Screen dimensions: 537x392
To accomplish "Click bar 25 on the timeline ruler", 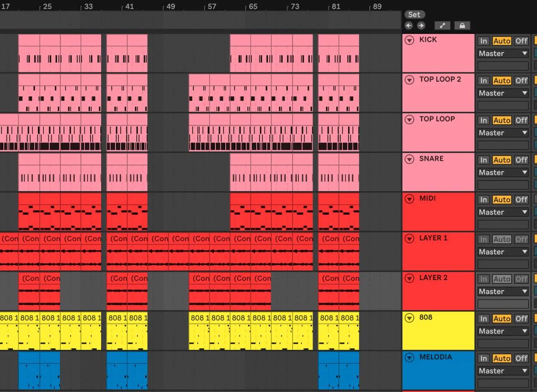I will [x=47, y=7].
